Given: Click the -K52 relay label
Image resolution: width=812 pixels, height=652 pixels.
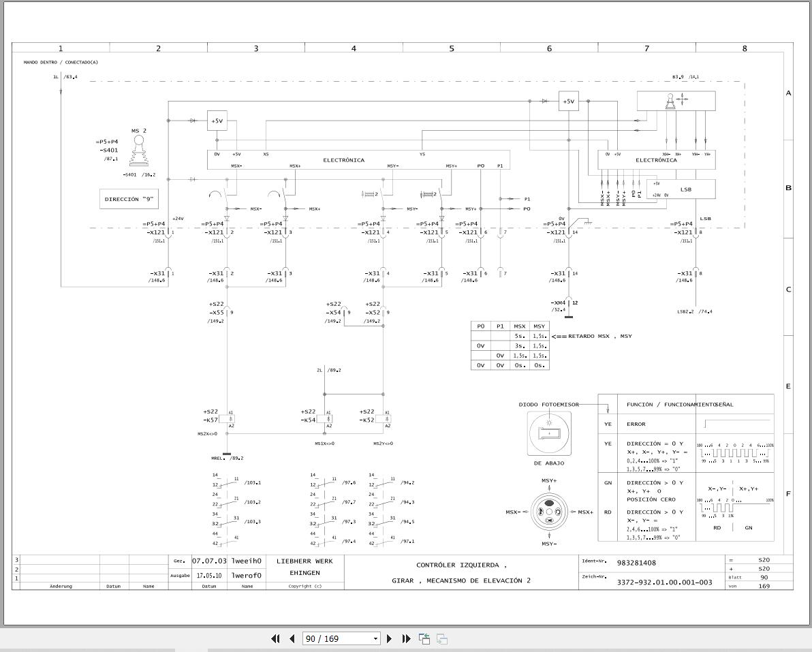Looking at the screenshot, I should pyautogui.click(x=366, y=420).
